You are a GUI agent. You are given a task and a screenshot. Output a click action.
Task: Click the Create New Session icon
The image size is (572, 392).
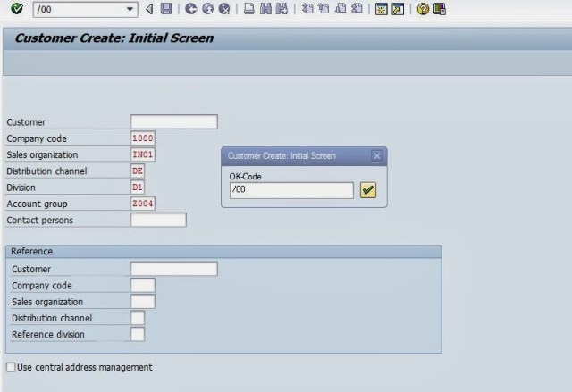point(382,9)
